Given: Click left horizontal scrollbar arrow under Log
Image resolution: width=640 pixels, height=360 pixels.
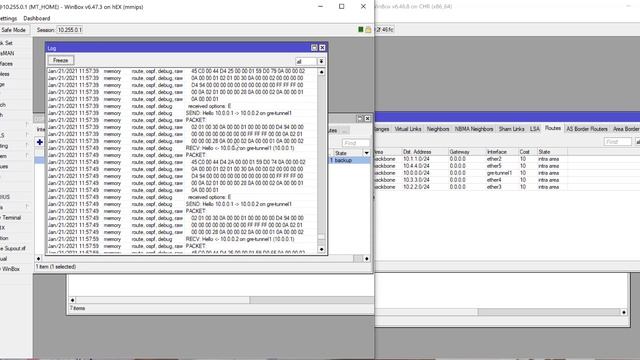Looking at the screenshot, I should pos(38,258).
